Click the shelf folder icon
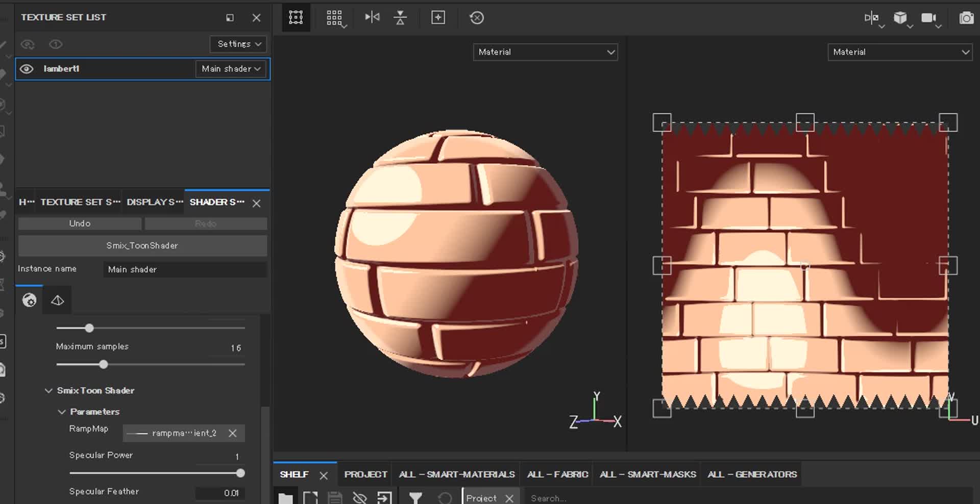980x504 pixels. [286, 498]
